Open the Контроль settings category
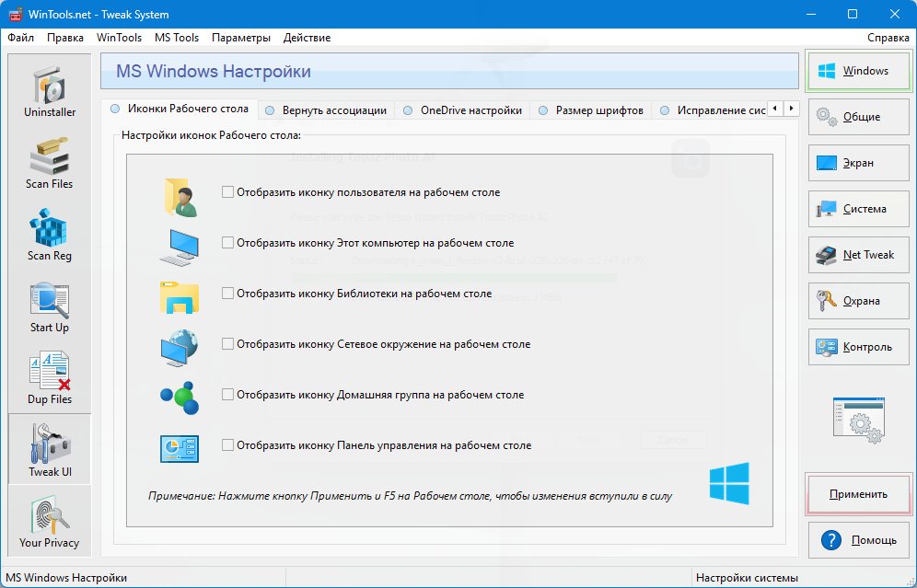The width and height of the screenshot is (917, 588). pyautogui.click(x=858, y=347)
